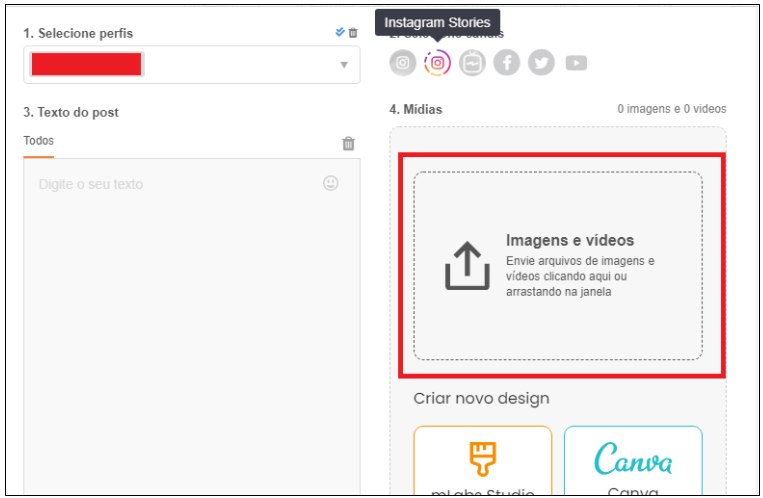Open the emoji picker smiley icon

point(331,183)
